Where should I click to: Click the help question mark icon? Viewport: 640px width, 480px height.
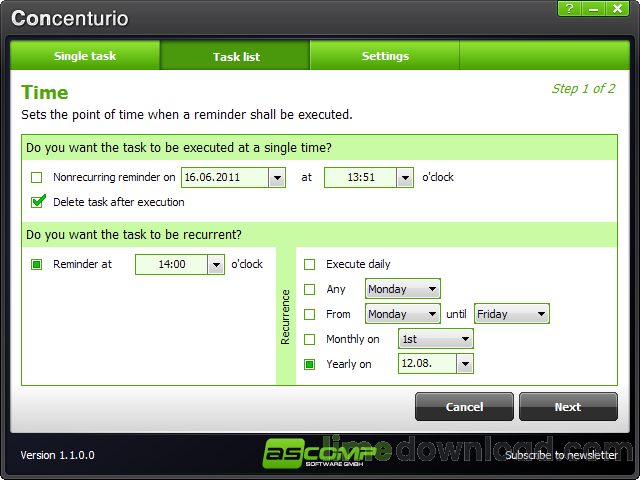pyautogui.click(x=569, y=9)
